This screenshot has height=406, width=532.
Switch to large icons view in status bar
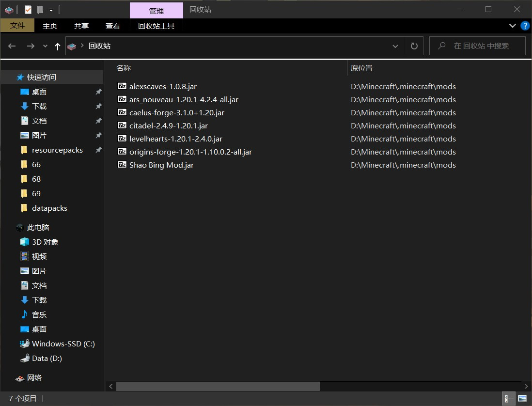(x=522, y=399)
